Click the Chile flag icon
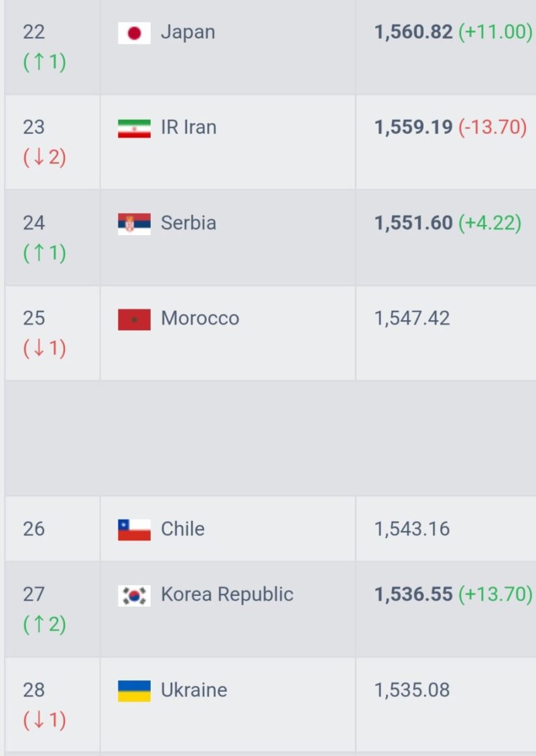This screenshot has height=756, width=536. point(134,530)
